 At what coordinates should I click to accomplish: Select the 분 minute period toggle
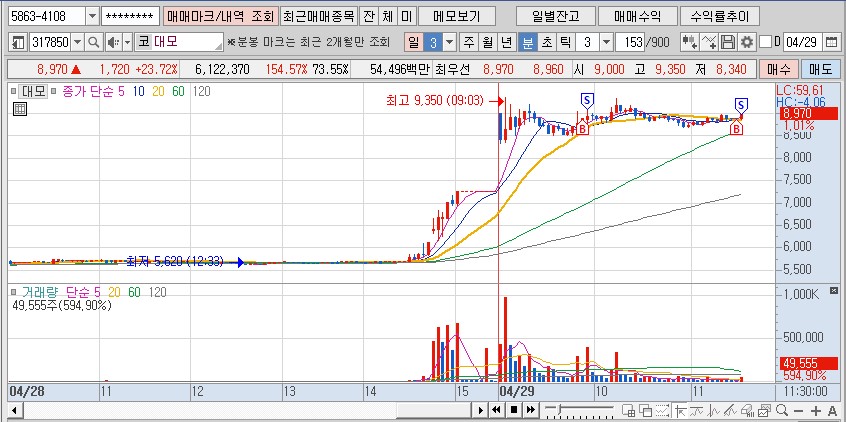pos(528,42)
